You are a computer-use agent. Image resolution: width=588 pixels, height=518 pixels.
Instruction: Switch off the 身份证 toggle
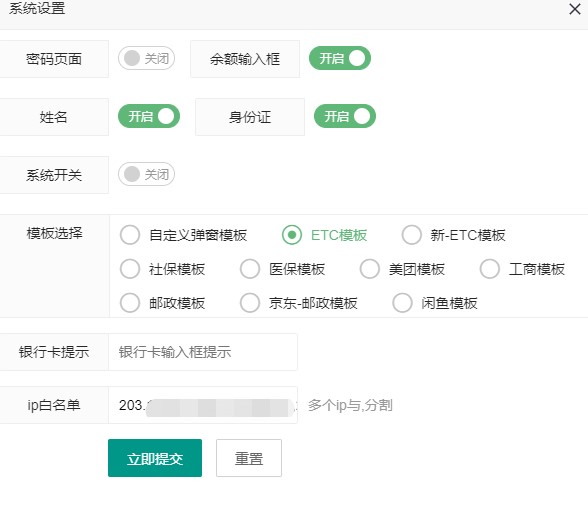(345, 116)
